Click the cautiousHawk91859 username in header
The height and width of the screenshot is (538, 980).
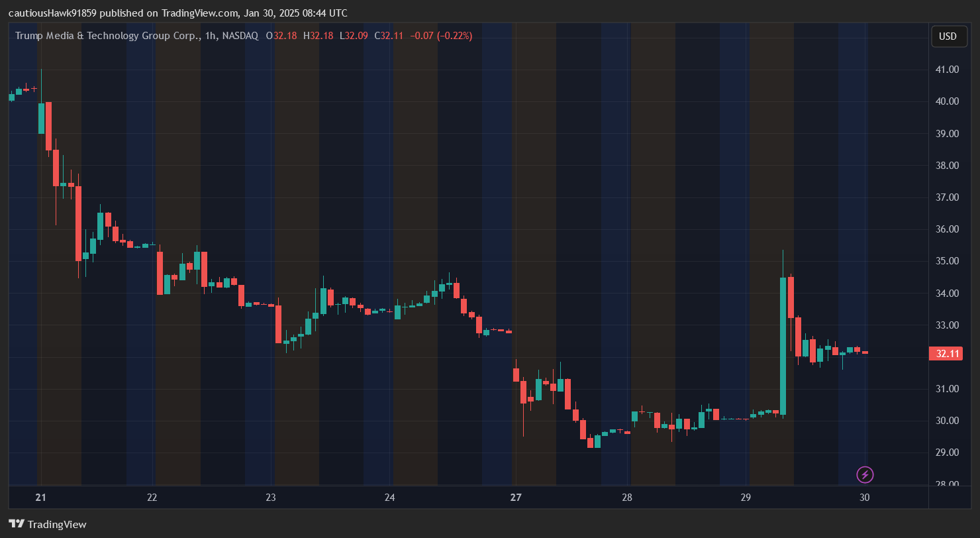pyautogui.click(x=52, y=13)
